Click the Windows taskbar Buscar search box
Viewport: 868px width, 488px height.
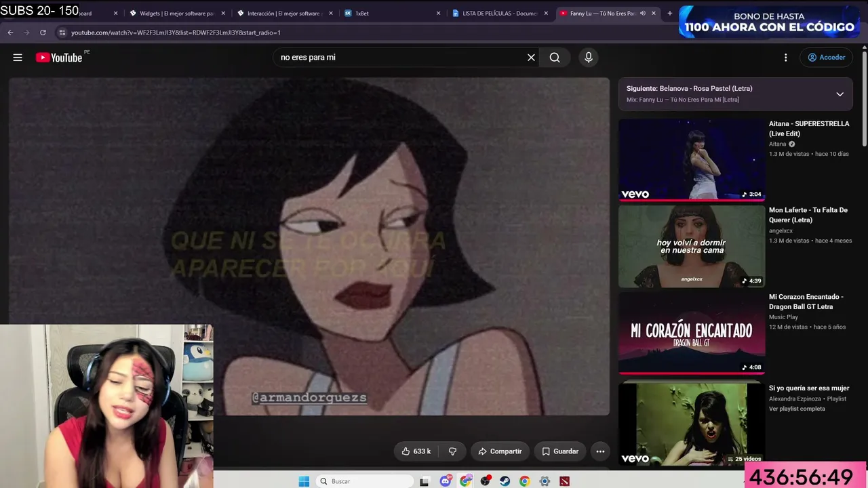coord(365,481)
